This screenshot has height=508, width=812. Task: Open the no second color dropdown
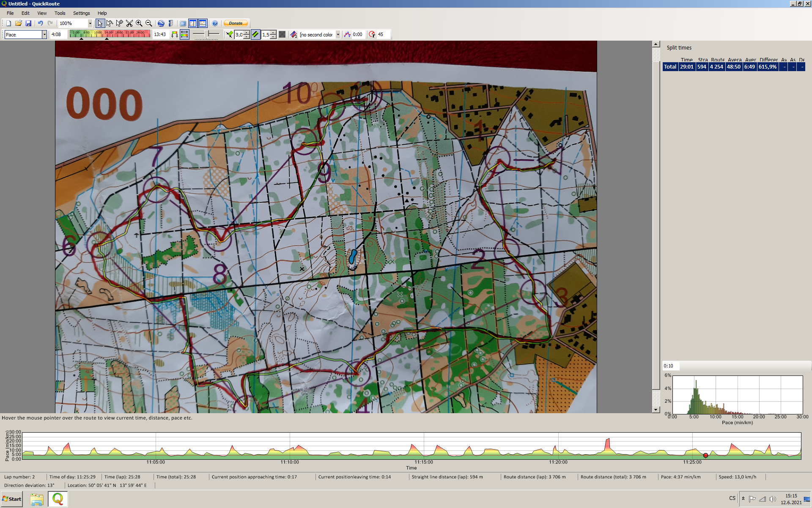[337, 35]
